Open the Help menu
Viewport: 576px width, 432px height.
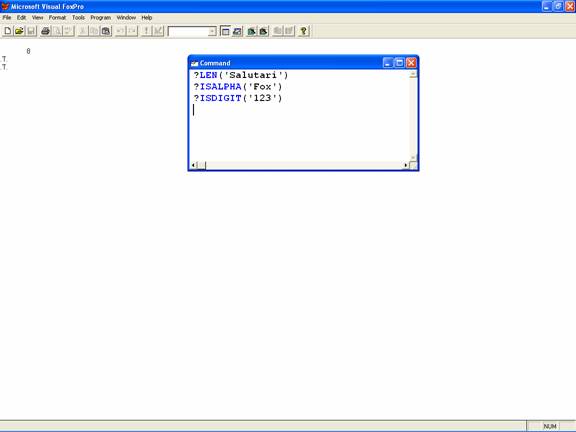[x=147, y=18]
